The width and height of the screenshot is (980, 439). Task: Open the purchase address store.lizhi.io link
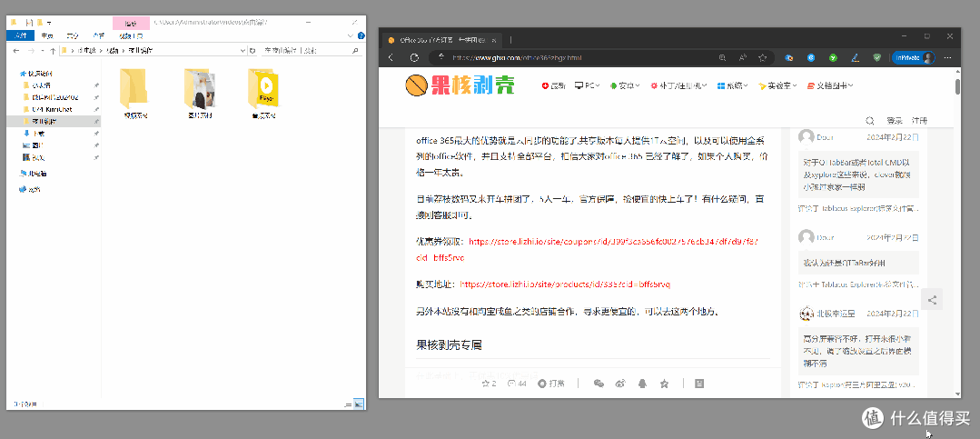(x=565, y=284)
